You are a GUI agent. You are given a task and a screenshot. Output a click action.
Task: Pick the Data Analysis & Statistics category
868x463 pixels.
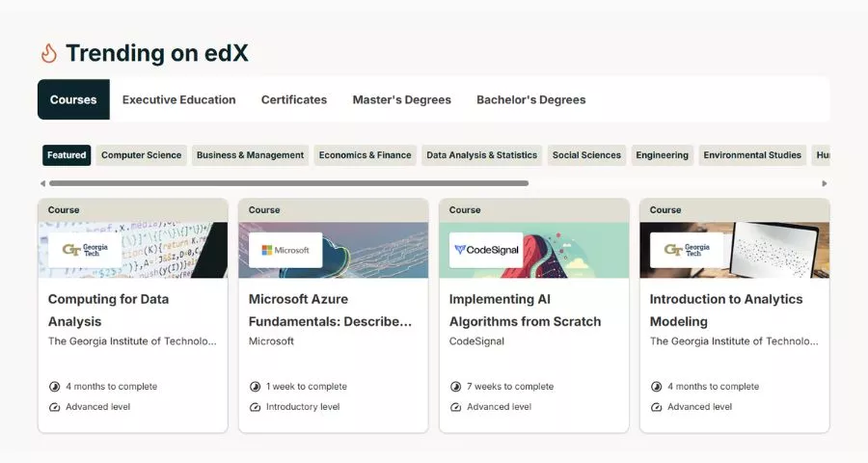pos(481,155)
